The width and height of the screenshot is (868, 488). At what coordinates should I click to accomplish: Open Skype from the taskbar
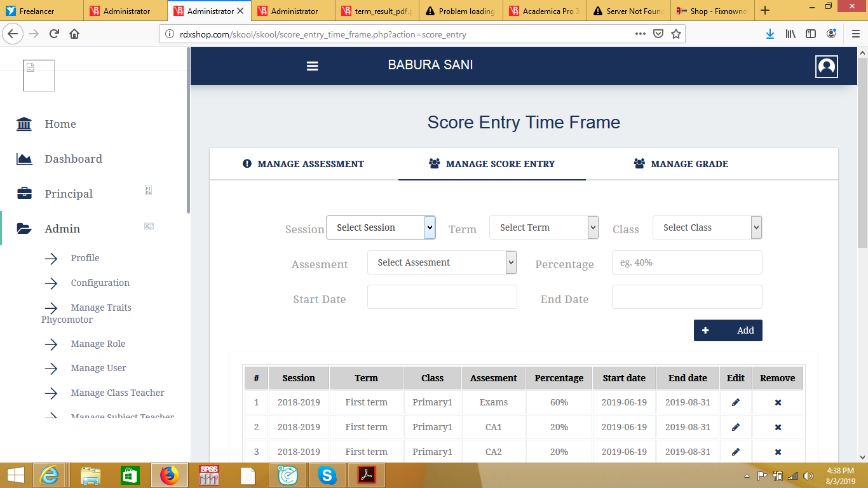[327, 475]
